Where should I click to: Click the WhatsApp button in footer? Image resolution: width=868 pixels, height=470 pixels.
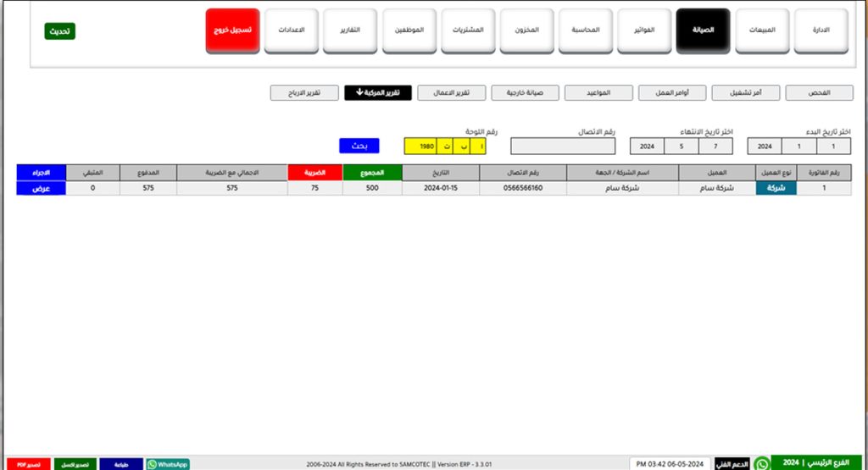coord(167,464)
